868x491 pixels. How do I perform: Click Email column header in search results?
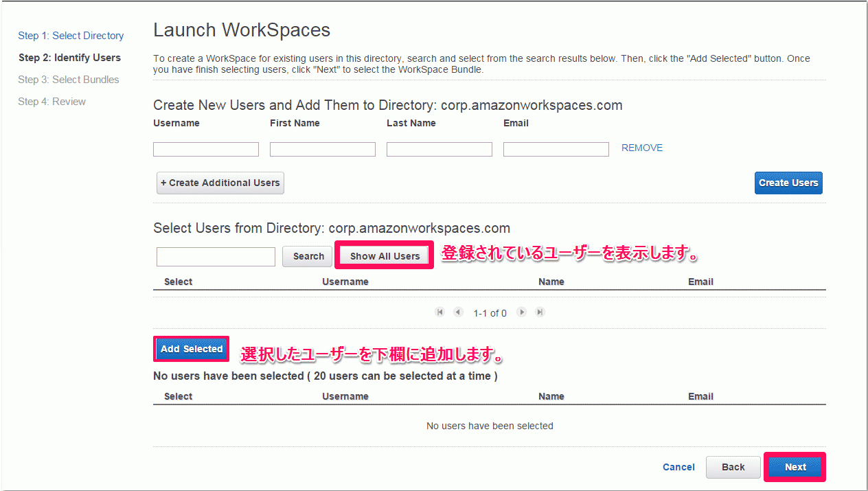(x=700, y=282)
